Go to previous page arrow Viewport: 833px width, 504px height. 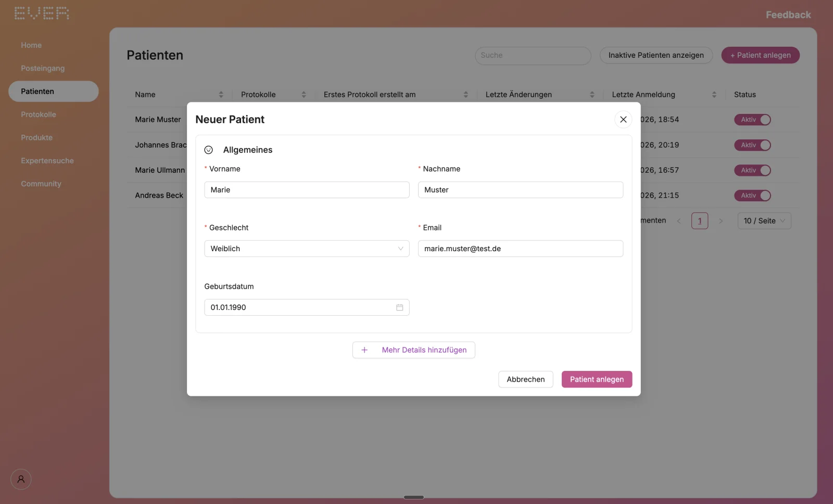[678, 221]
